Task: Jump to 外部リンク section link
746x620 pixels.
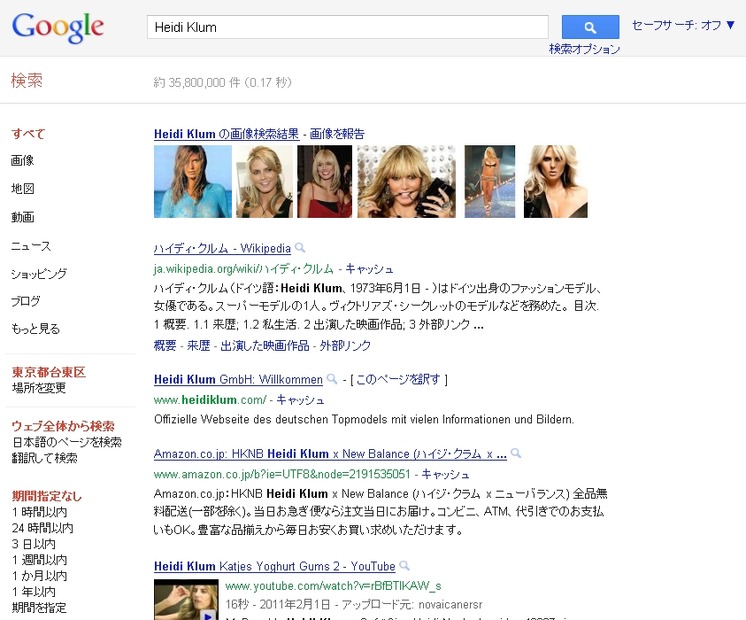Action: pyautogui.click(x=345, y=345)
